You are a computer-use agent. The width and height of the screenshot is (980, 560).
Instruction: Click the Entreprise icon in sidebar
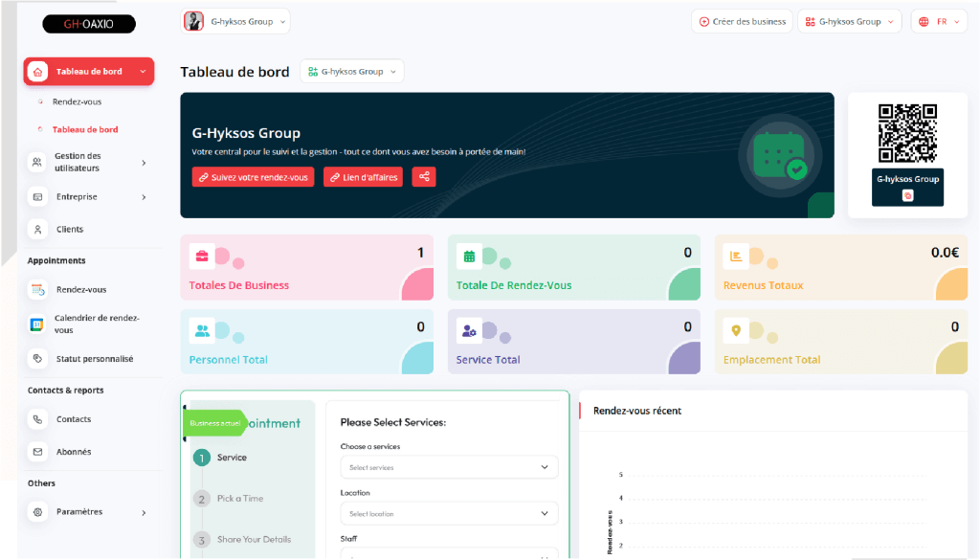37,197
